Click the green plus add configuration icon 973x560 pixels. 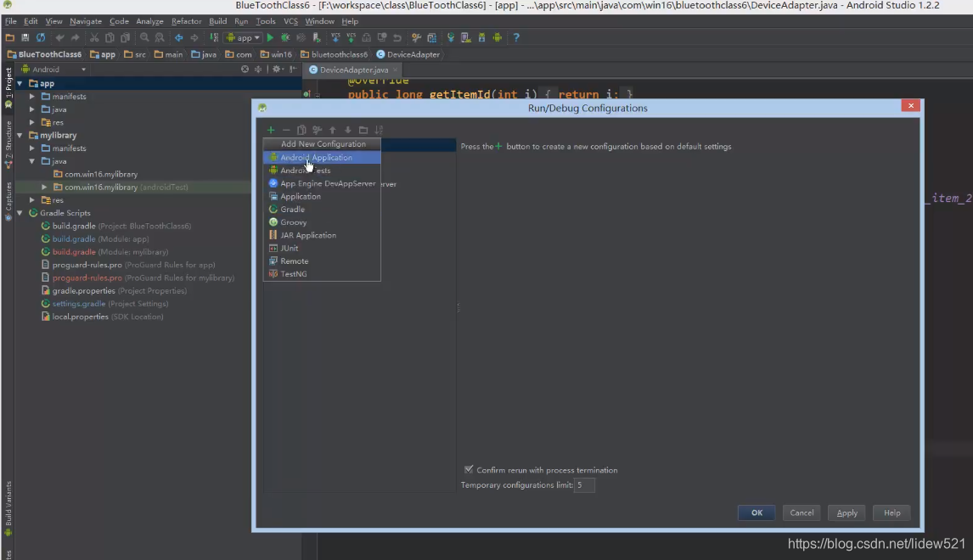(271, 130)
